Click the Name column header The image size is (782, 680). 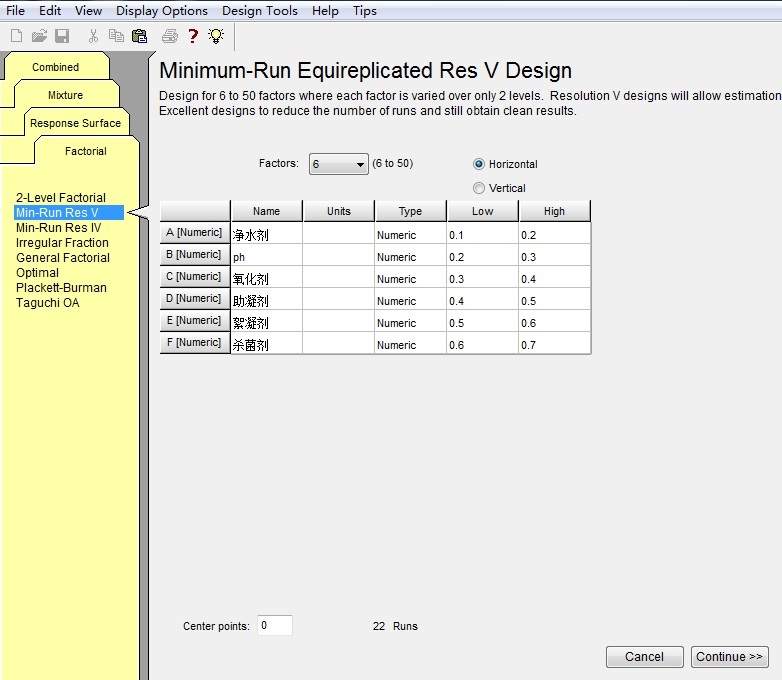coord(266,211)
